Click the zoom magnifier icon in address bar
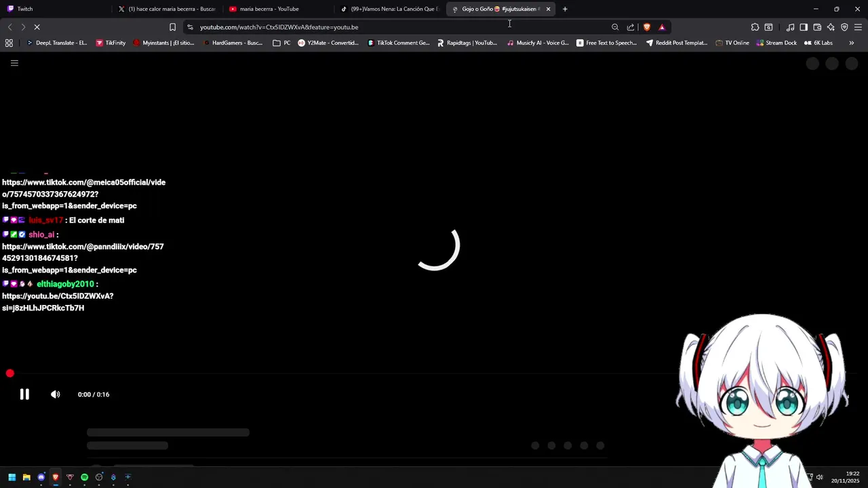This screenshot has height=488, width=868. (x=615, y=27)
